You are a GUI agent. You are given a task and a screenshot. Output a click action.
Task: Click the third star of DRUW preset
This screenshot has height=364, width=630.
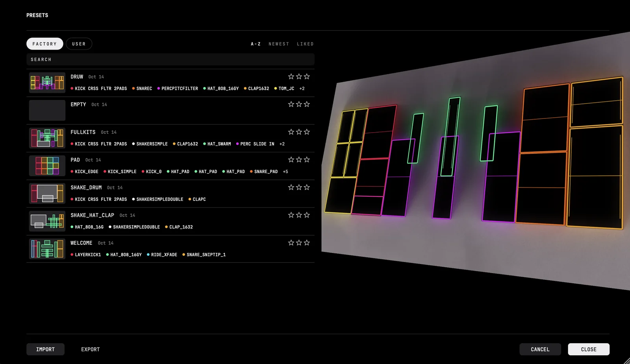[x=307, y=76]
